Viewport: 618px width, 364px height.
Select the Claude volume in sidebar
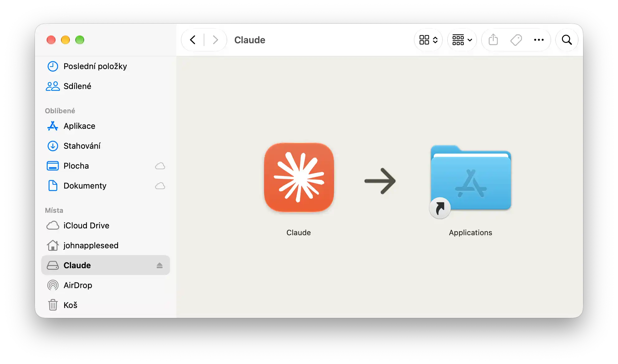[x=106, y=265]
